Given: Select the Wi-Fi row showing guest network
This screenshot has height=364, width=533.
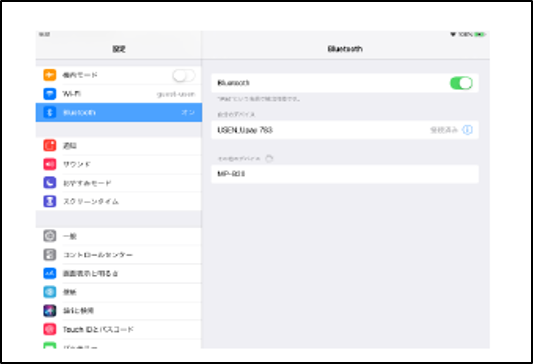Looking at the screenshot, I should 119,94.
